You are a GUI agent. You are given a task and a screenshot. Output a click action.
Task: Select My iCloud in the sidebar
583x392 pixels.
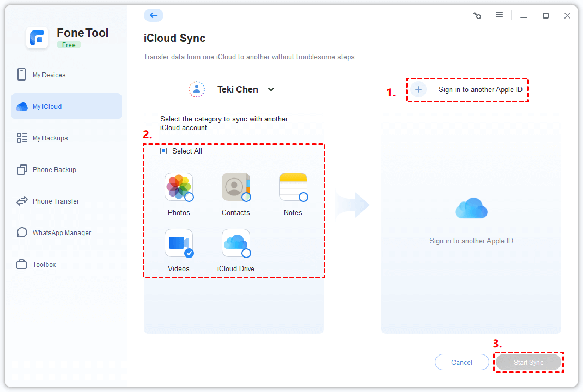pyautogui.click(x=66, y=106)
